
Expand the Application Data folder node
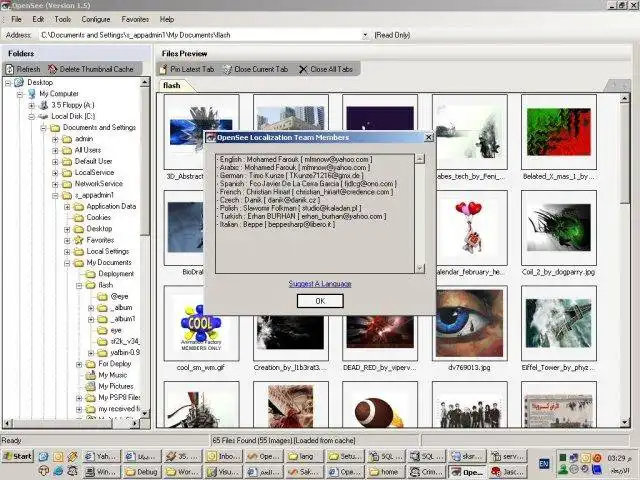coord(67,206)
